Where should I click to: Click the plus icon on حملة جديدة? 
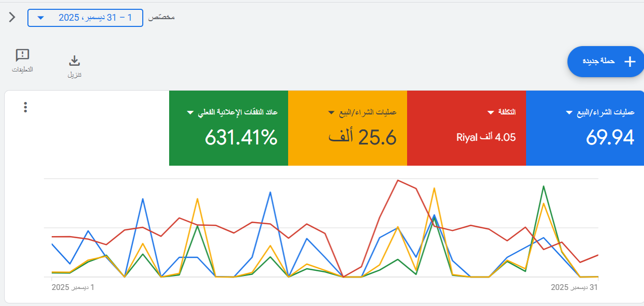tap(630, 62)
